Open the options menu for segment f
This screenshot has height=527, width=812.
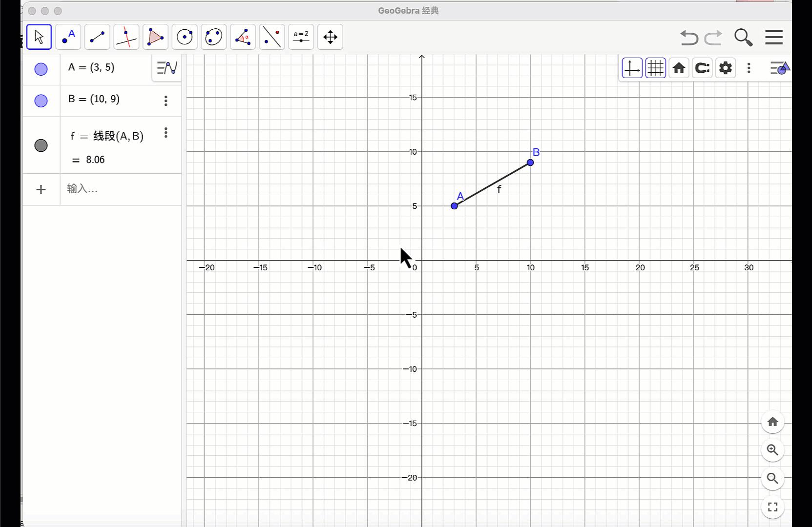(166, 133)
